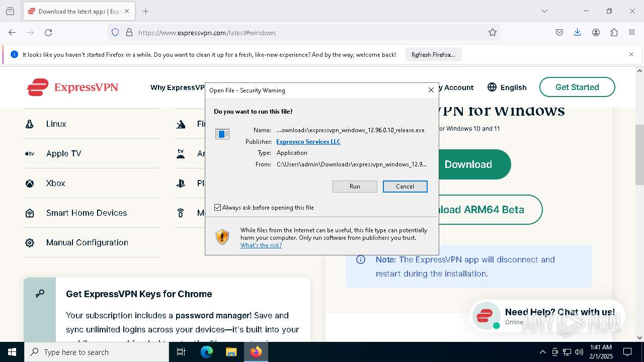The height and width of the screenshot is (362, 644).
Task: Open the Expressco Services LLC publisher link
Action: point(308,142)
